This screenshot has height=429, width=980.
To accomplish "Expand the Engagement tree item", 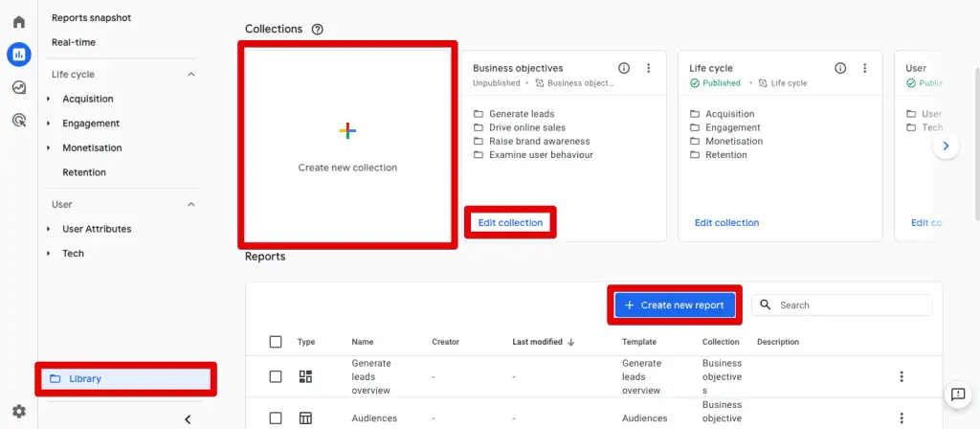I will pyautogui.click(x=49, y=124).
